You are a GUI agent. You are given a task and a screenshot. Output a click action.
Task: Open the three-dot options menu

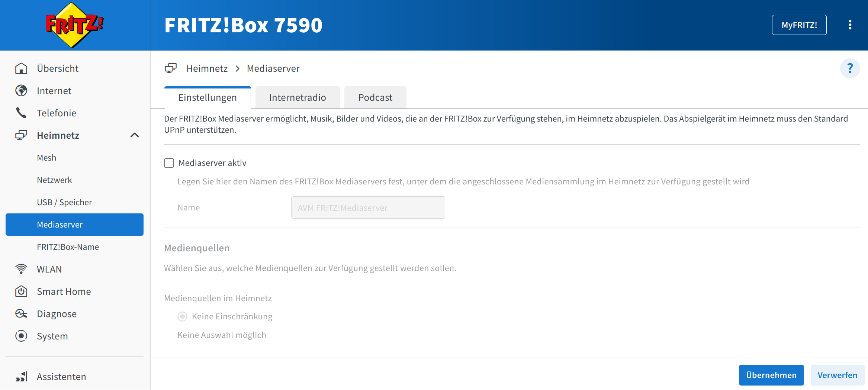pos(850,25)
